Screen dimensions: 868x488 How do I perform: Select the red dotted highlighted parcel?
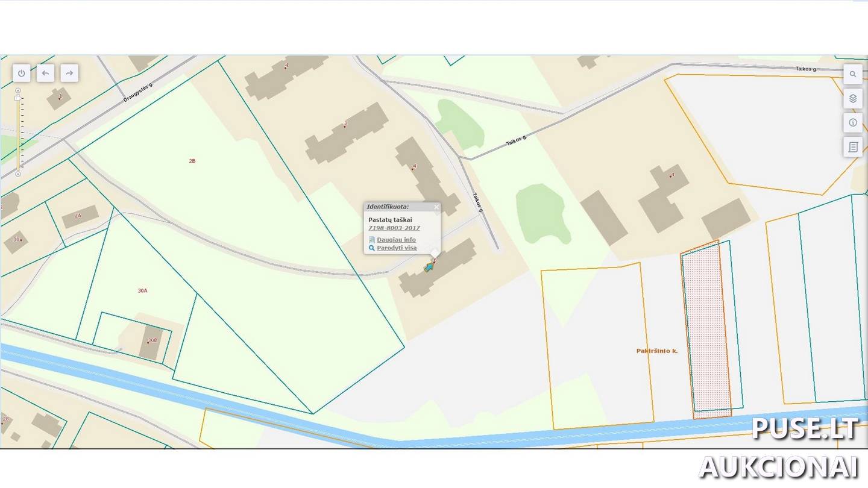[x=706, y=331]
